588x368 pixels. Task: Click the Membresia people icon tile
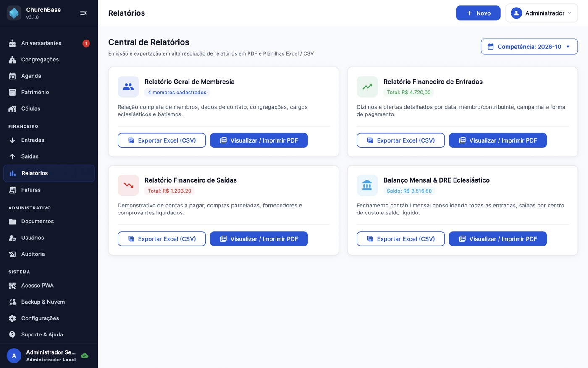pos(128,87)
